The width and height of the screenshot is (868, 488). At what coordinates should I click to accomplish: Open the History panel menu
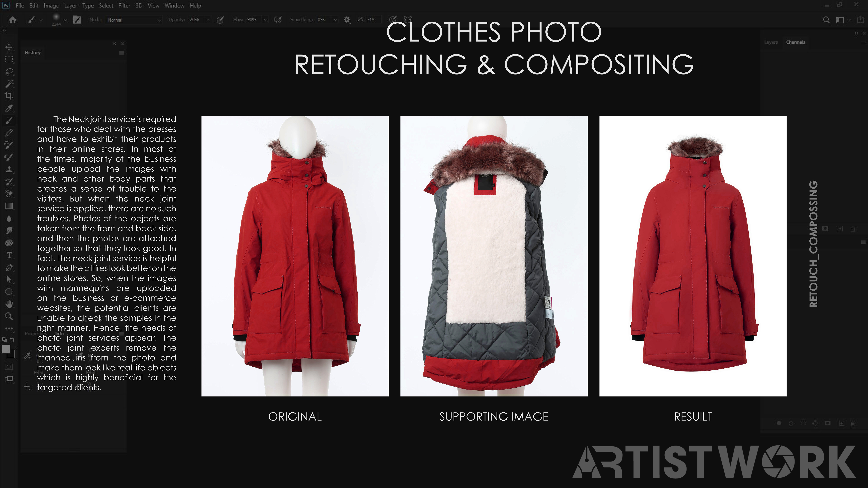pos(122,53)
